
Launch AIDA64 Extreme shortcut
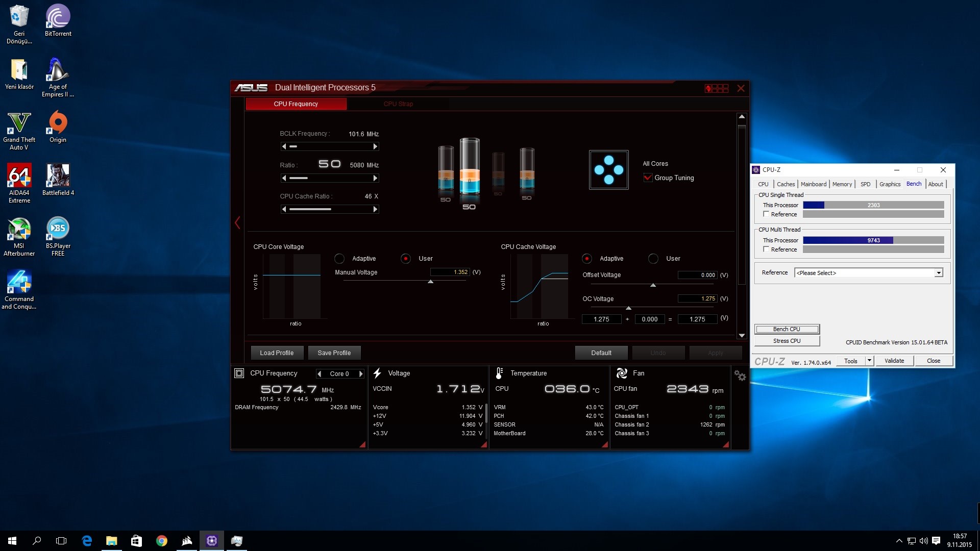(x=19, y=184)
